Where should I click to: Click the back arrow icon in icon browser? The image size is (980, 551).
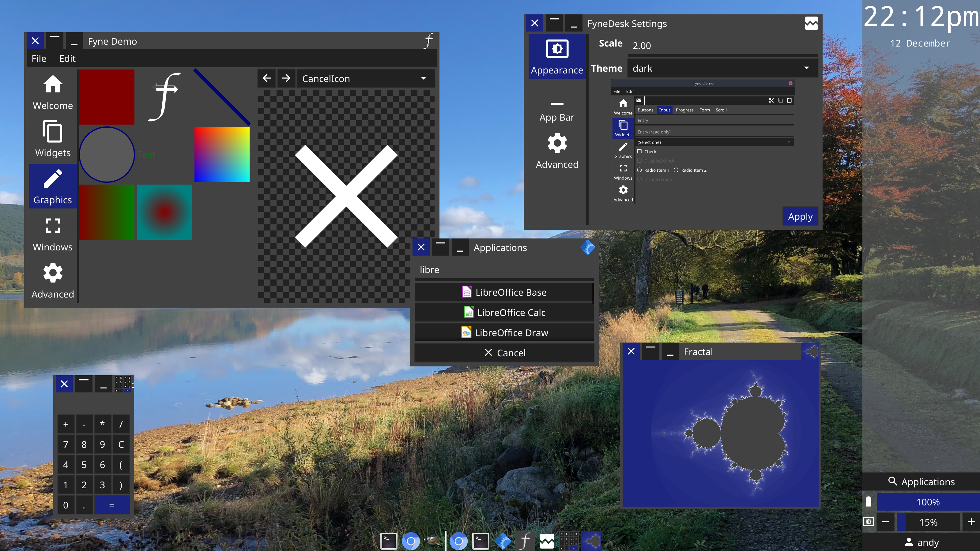pyautogui.click(x=267, y=78)
